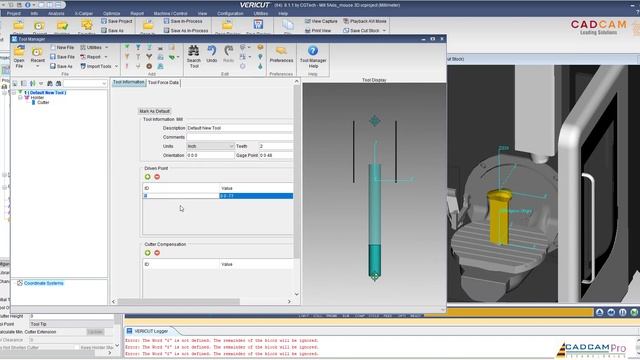The height and width of the screenshot is (360, 640).
Task: Create a New File in Tool Manager
Action: [62, 47]
